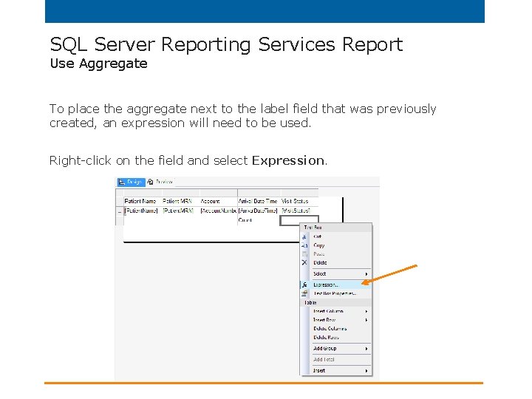Click the Patient Name header cell
Image resolution: width=532 pixels, height=399 pixels.
(x=143, y=201)
